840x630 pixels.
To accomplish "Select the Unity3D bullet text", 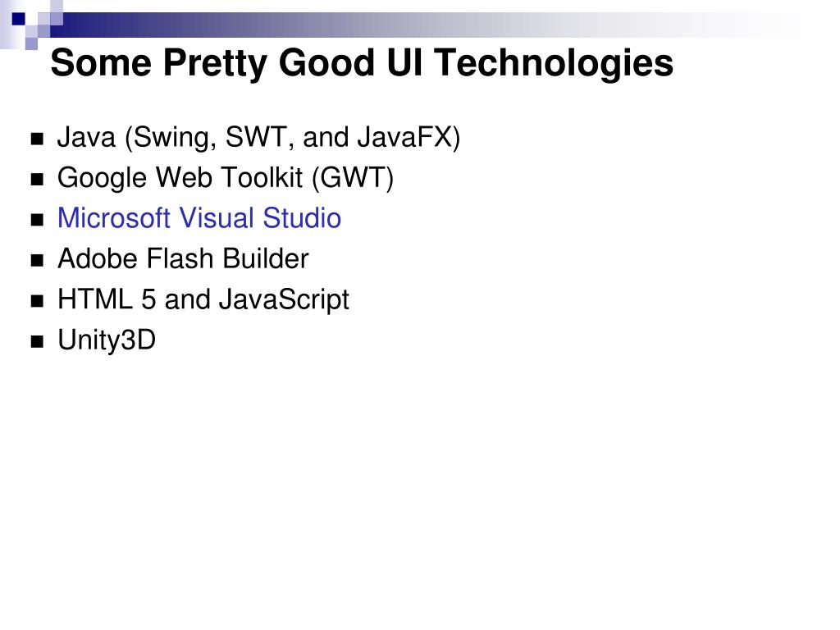I will tap(107, 340).
